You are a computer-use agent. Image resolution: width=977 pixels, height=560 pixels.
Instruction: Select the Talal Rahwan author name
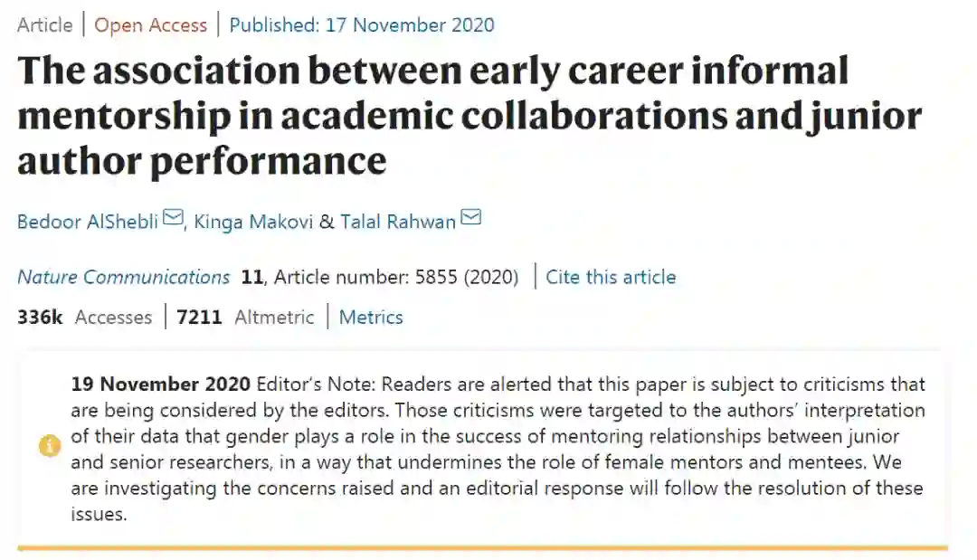[397, 221]
